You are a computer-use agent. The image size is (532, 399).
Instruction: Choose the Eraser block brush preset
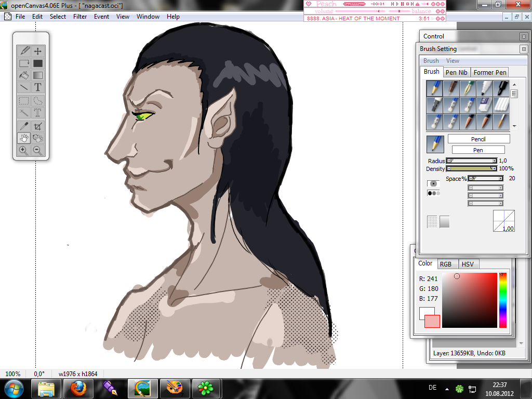pyautogui.click(x=485, y=105)
